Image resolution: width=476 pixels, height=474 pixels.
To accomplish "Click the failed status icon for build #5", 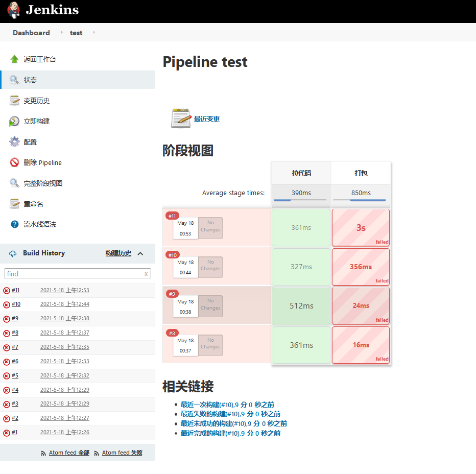I will tap(6, 376).
